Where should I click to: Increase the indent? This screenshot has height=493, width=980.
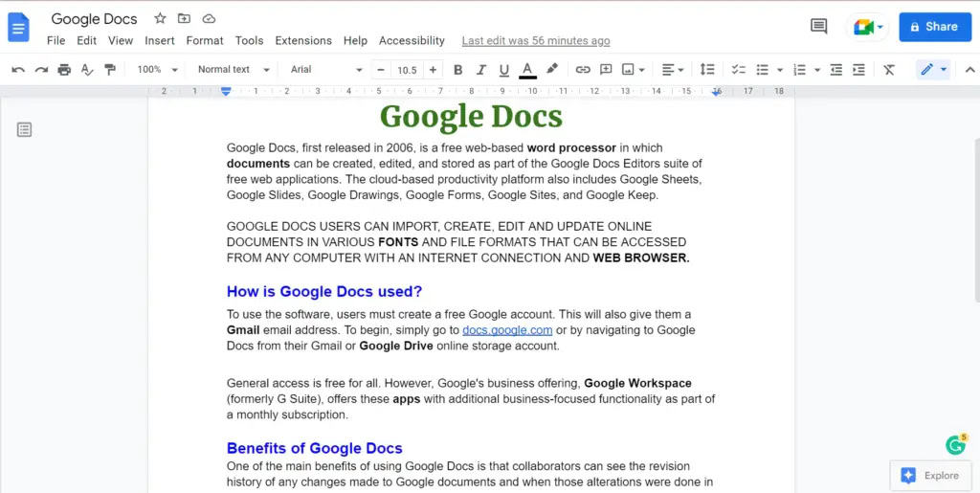coord(859,69)
